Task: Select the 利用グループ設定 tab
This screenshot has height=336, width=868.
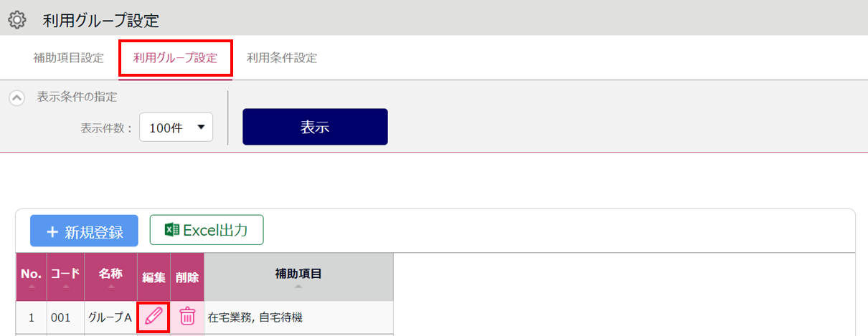Action: point(176,58)
